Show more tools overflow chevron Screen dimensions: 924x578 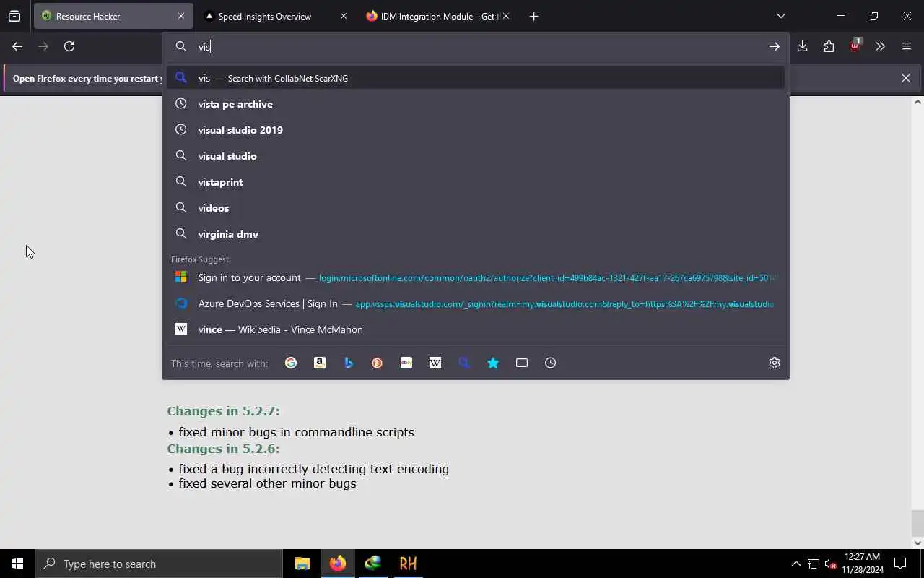880,46
